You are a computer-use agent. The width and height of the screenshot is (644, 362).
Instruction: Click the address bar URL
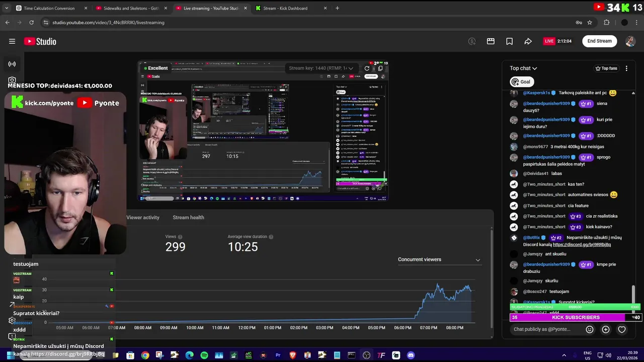point(108,23)
